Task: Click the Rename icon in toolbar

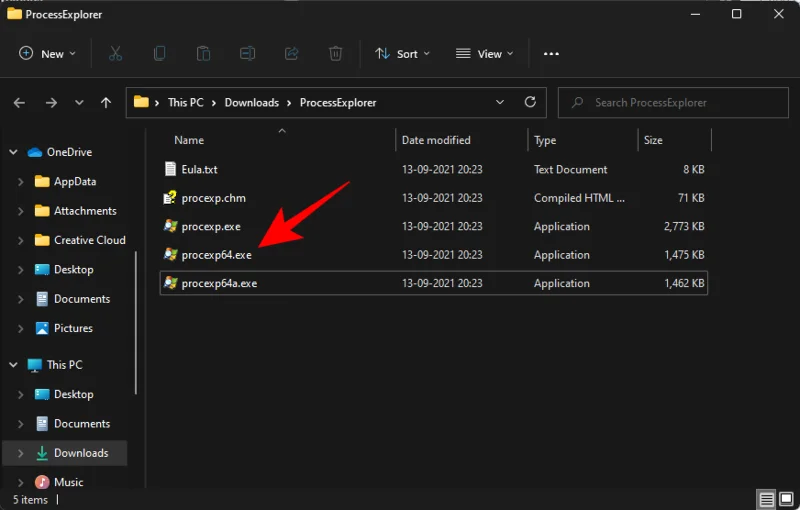Action: (x=248, y=54)
